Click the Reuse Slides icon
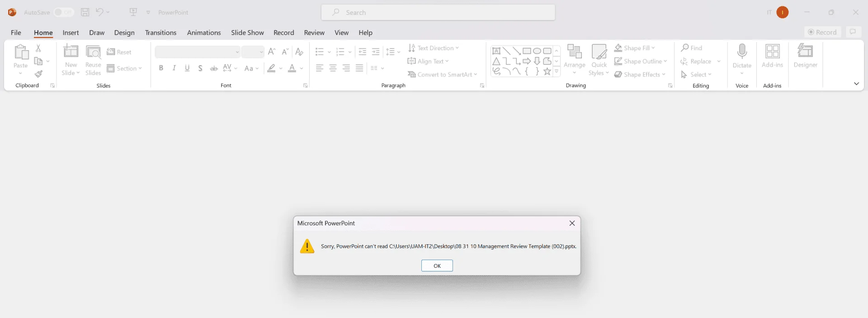The height and width of the screenshot is (318, 868). pos(93,52)
